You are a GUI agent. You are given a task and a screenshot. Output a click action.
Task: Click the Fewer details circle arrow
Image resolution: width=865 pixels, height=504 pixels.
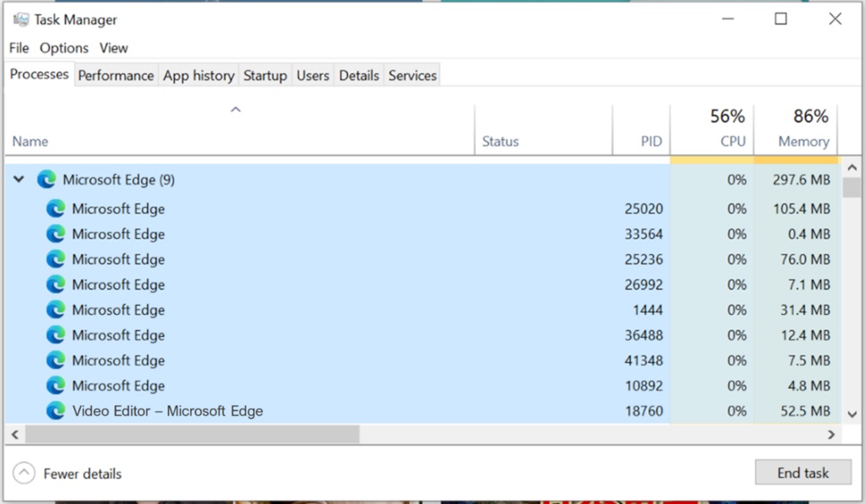pyautogui.click(x=24, y=473)
